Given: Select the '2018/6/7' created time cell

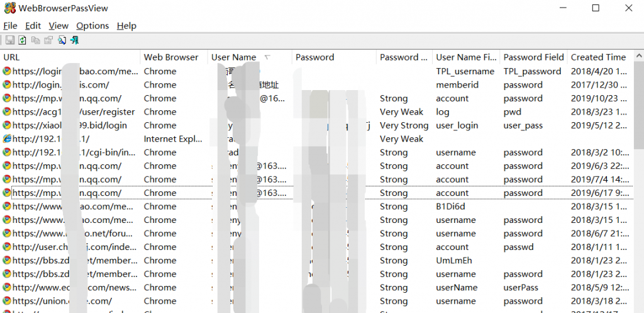Looking at the screenshot, I should pyautogui.click(x=599, y=234).
